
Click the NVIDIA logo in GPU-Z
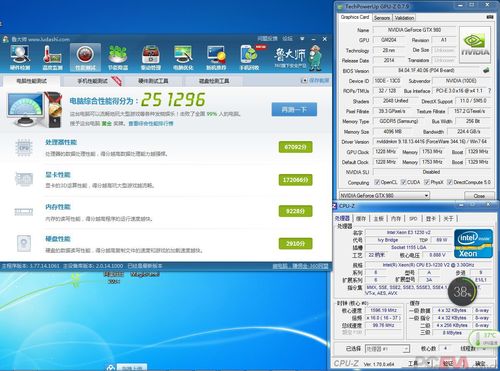(475, 45)
